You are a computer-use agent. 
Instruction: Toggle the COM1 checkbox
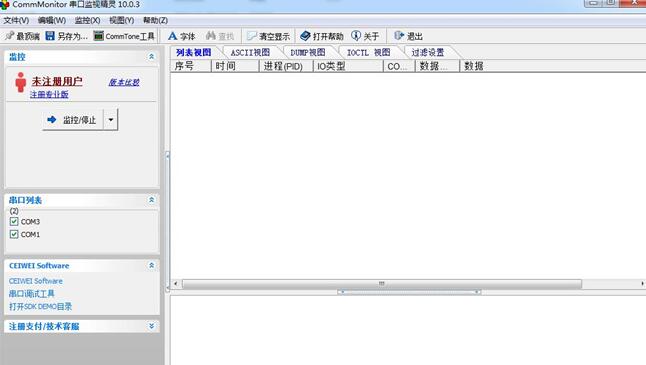(14, 234)
